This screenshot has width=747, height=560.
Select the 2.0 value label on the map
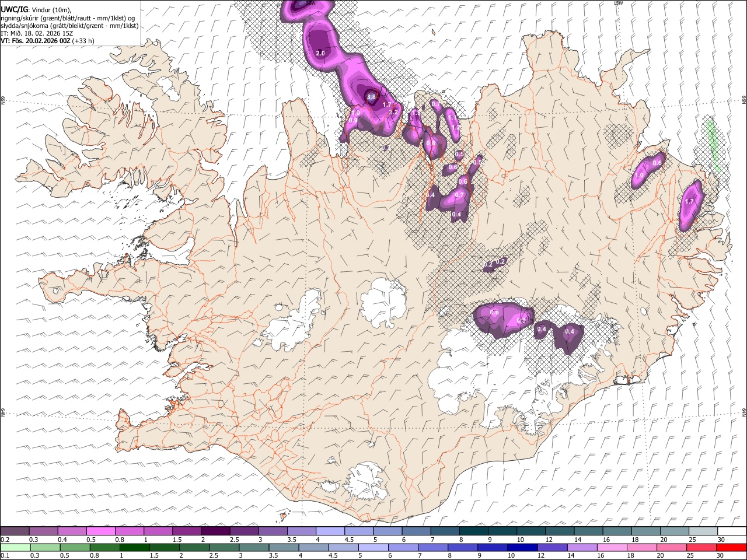(x=320, y=53)
